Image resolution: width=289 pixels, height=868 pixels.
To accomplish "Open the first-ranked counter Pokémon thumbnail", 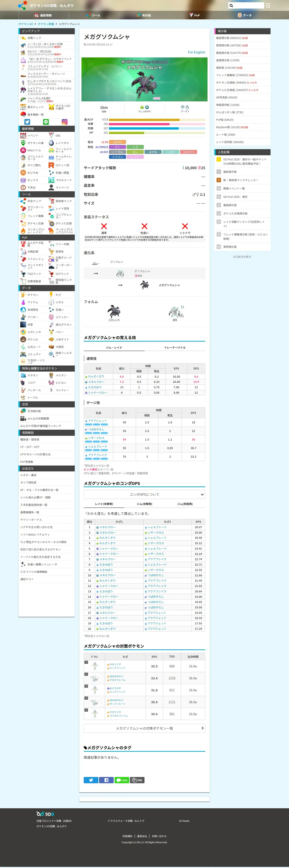I will pyautogui.click(x=95, y=667).
